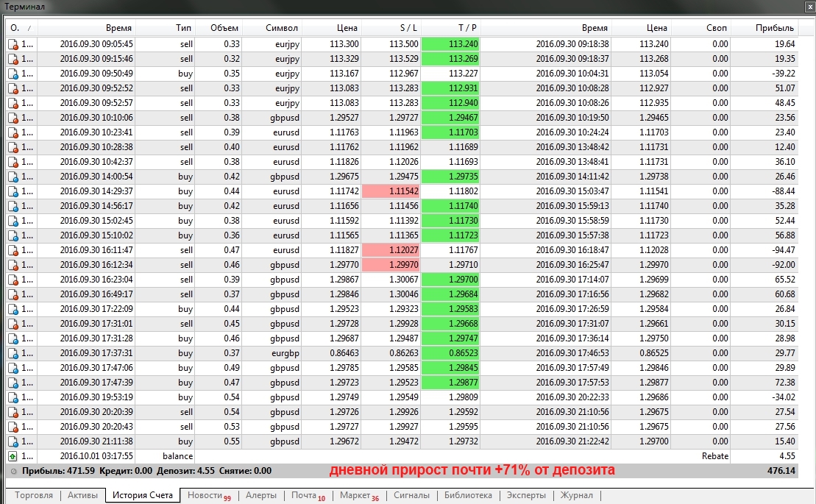The height and width of the screenshot is (504, 816).
Task: Close the Терминал panel with the corner X
Action: coord(809,7)
